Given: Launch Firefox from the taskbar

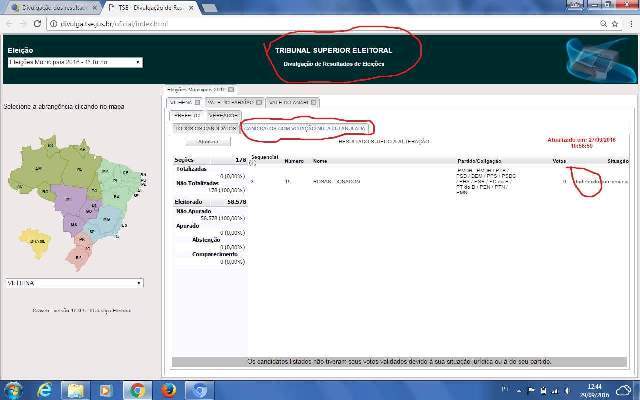Looking at the screenshot, I should point(168,390).
